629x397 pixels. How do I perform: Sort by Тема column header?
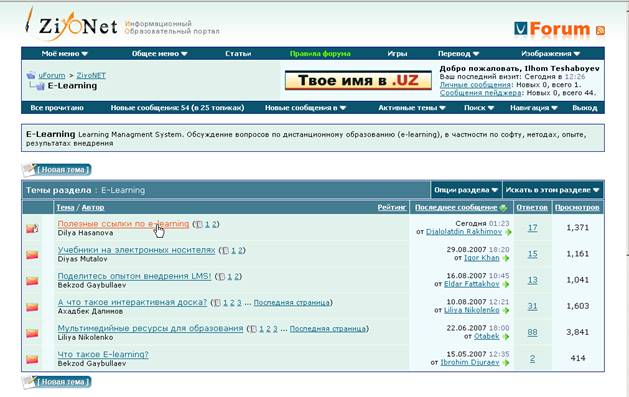[x=65, y=208]
